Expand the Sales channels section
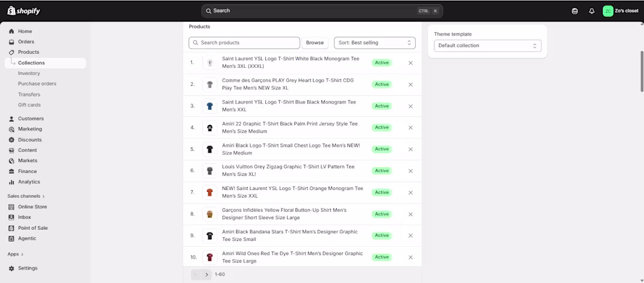The height and width of the screenshot is (283, 644). point(26,196)
